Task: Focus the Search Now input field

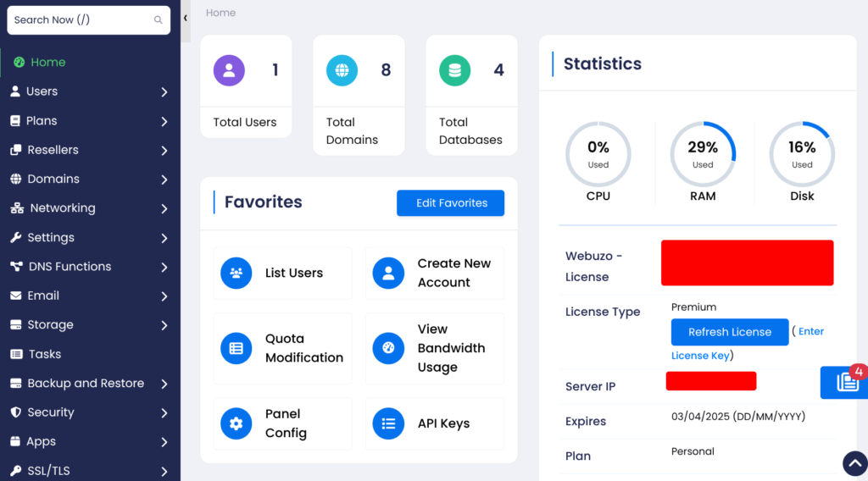Action: (81, 19)
